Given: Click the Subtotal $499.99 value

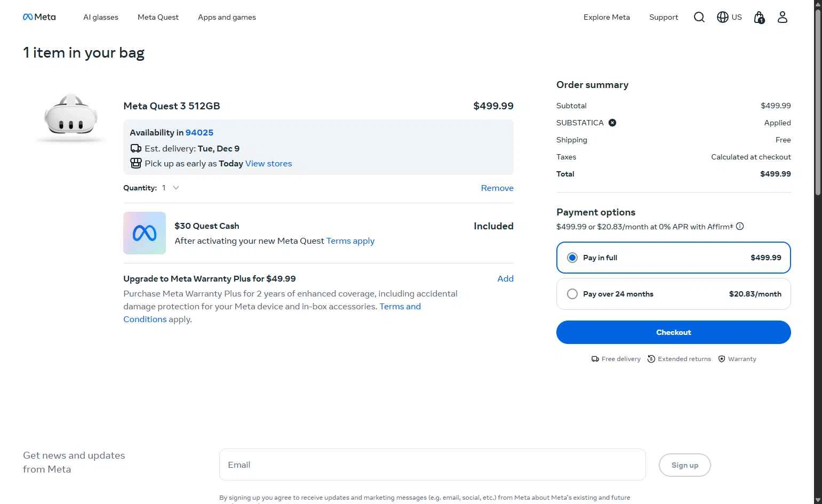Looking at the screenshot, I should coord(776,106).
